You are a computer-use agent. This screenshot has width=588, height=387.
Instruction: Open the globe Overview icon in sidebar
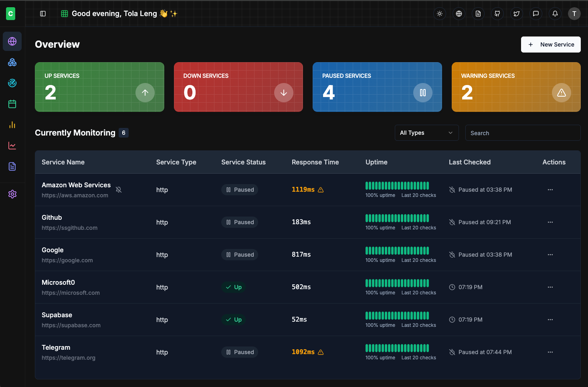click(x=12, y=41)
